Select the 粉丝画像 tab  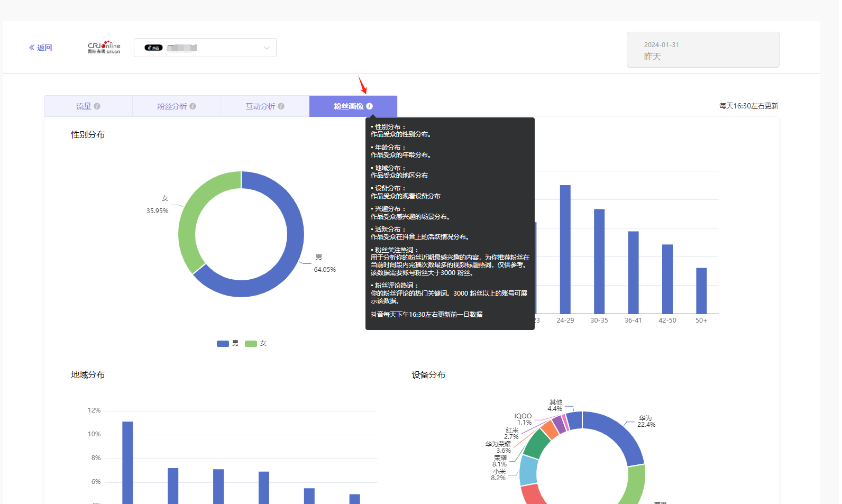[x=353, y=106]
